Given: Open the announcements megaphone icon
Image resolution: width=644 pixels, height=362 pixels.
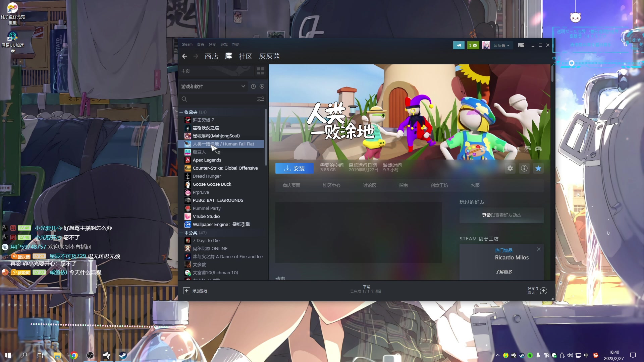Looking at the screenshot, I should click(x=459, y=45).
